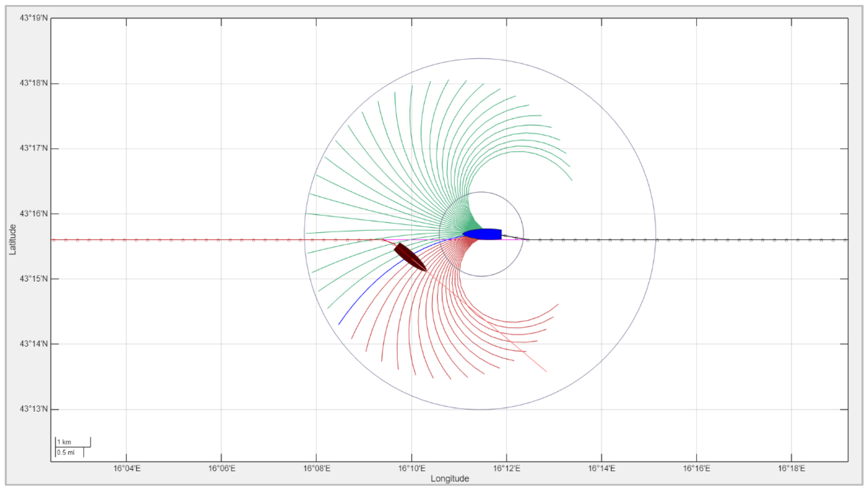This screenshot has height=492, width=868.
Task: Select the 43°13'N tick label
Action: click(34, 409)
